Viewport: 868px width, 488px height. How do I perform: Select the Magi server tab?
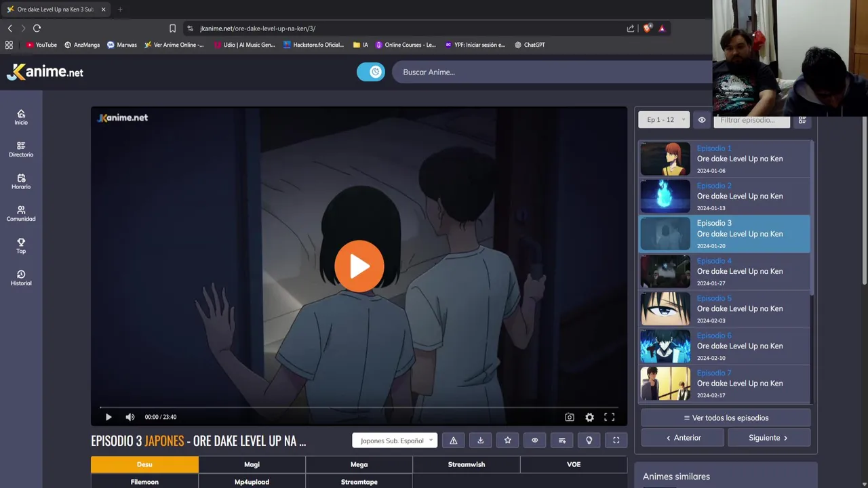tap(252, 464)
